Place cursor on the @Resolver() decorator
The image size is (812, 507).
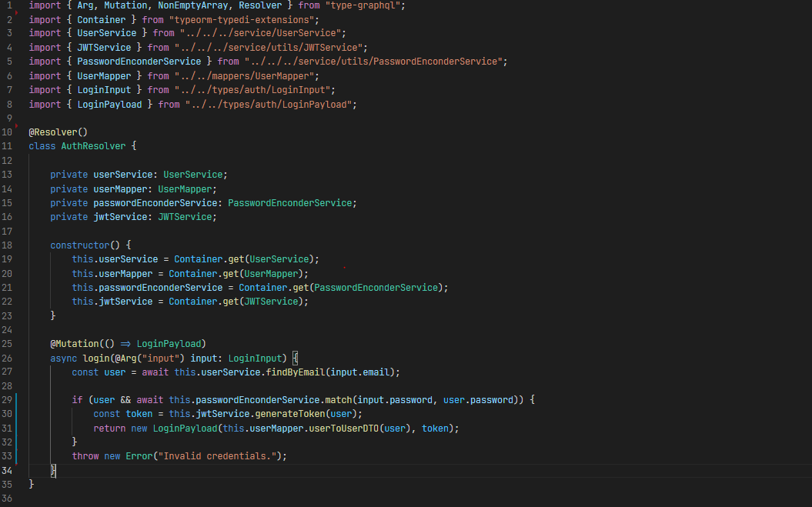58,132
